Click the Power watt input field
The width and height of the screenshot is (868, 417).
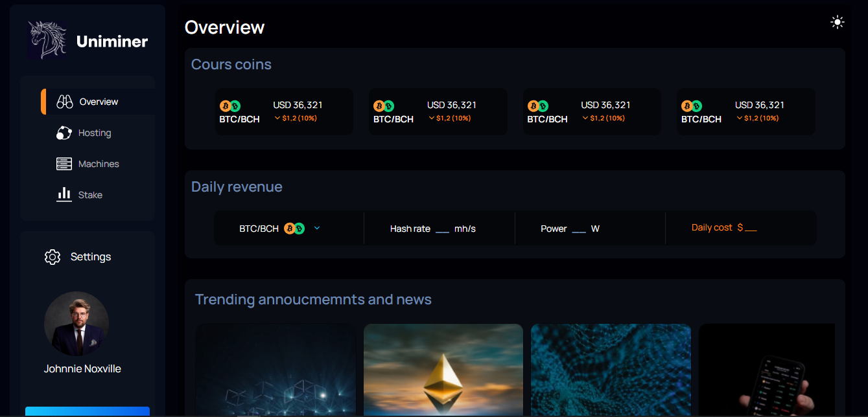coord(579,229)
